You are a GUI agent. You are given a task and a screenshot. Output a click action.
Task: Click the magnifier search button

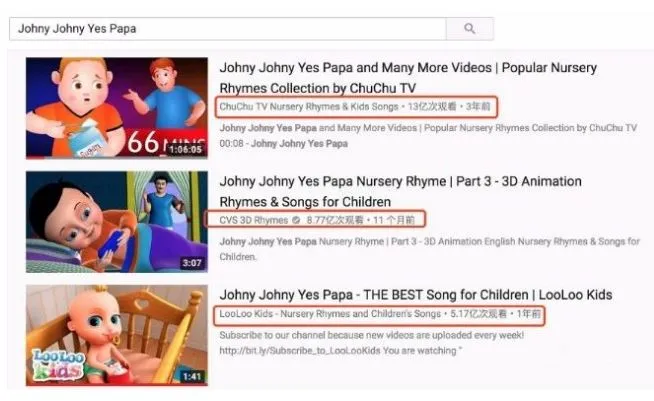[470, 29]
